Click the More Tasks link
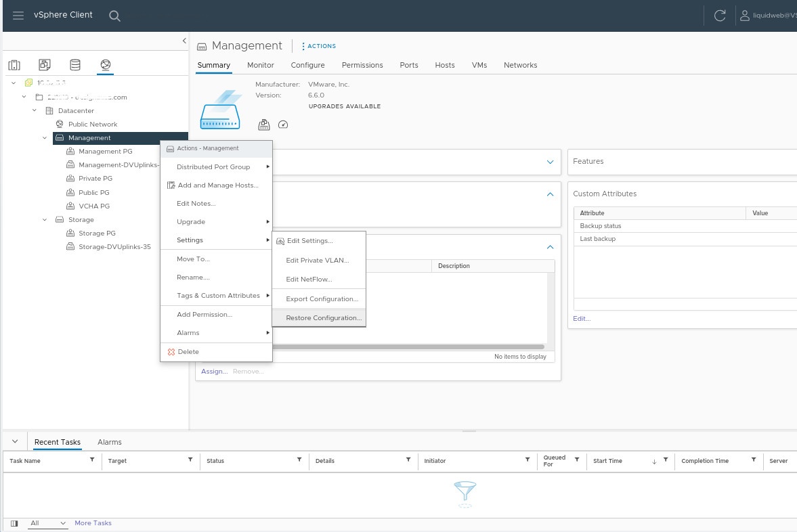Screen dimensions: 797x532 point(93,523)
